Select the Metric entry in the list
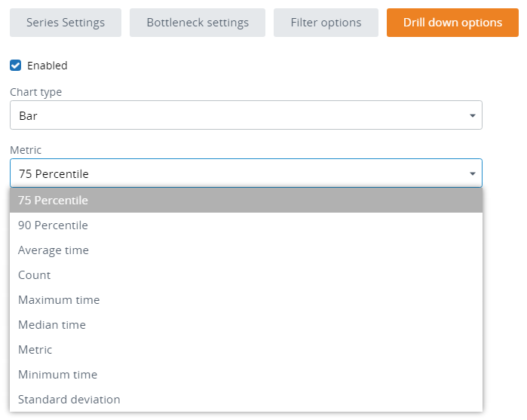This screenshot has height=420, width=527. (35, 350)
